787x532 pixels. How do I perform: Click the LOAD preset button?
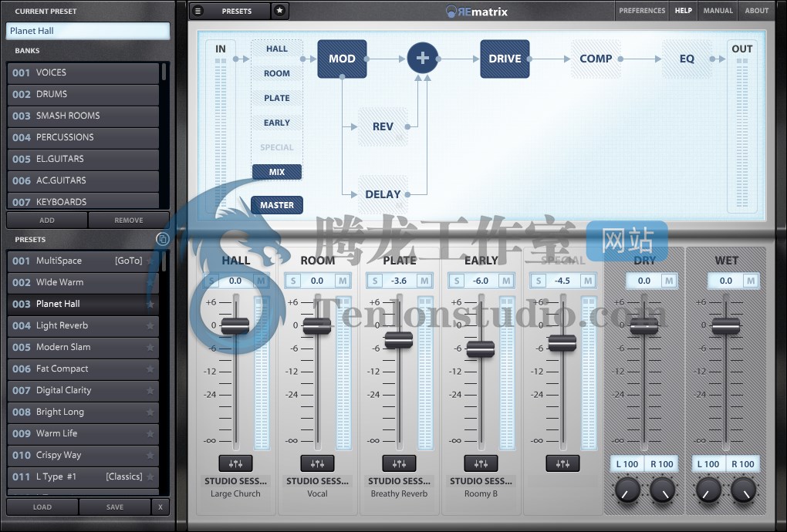[42, 507]
